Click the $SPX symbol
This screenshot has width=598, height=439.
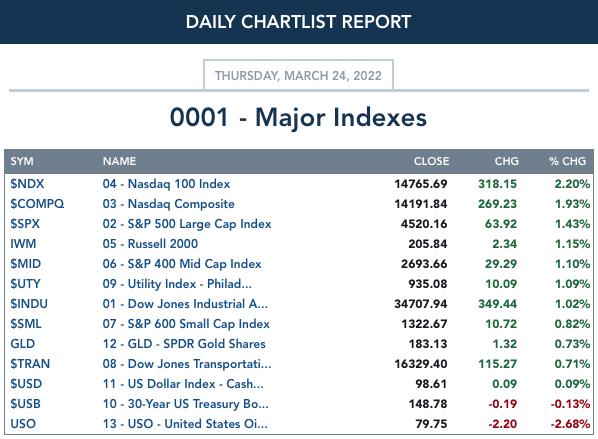tap(25, 224)
